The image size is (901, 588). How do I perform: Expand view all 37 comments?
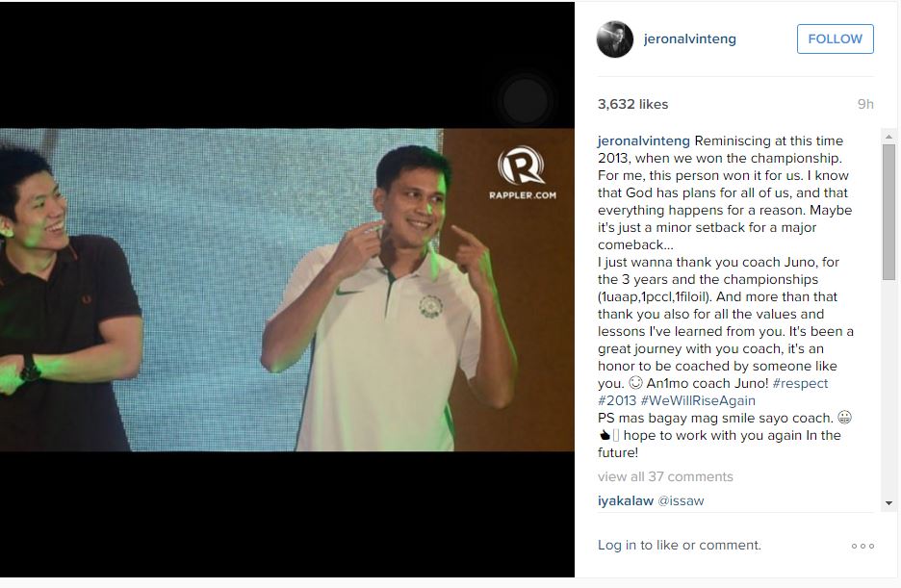point(665,476)
